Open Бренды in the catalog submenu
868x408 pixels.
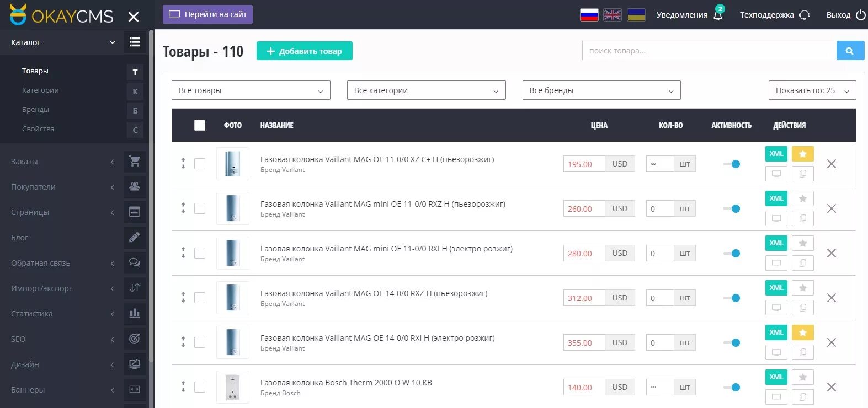tap(35, 110)
